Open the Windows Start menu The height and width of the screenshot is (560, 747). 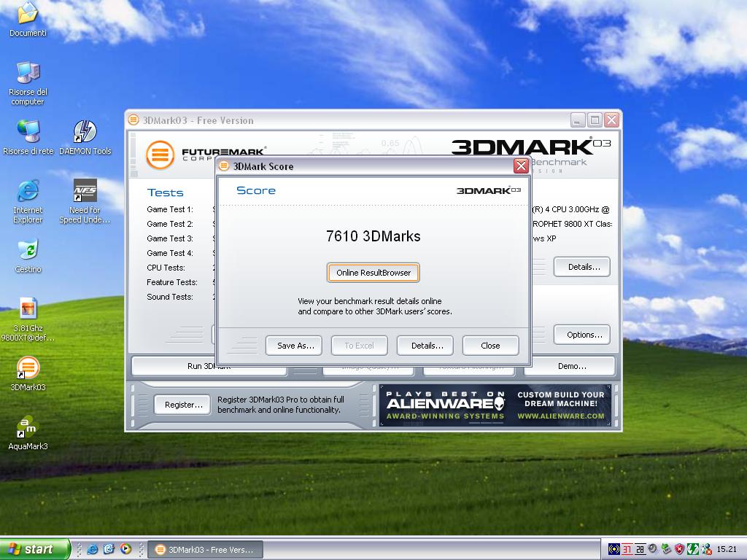pyautogui.click(x=35, y=549)
